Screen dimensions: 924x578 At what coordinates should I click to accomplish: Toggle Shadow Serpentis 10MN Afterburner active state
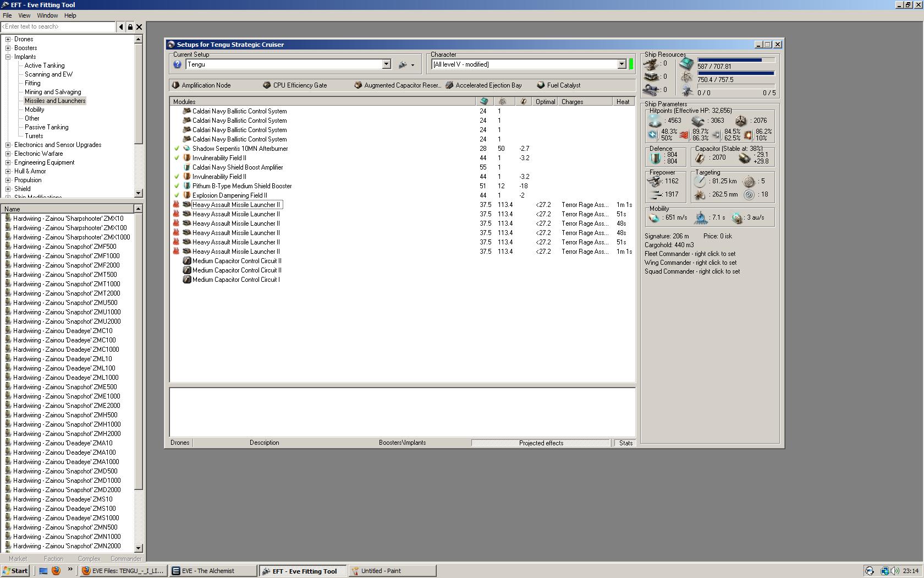click(177, 149)
